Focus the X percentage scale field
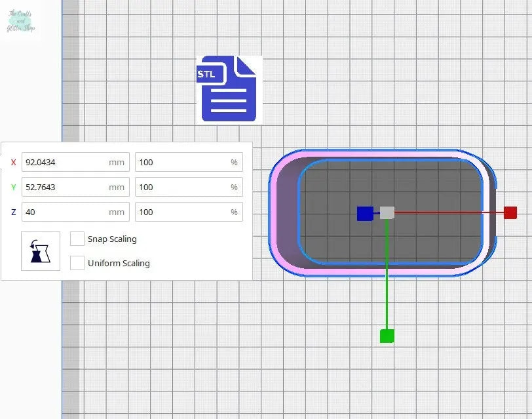Image resolution: width=532 pixels, height=419 pixels. coord(183,162)
